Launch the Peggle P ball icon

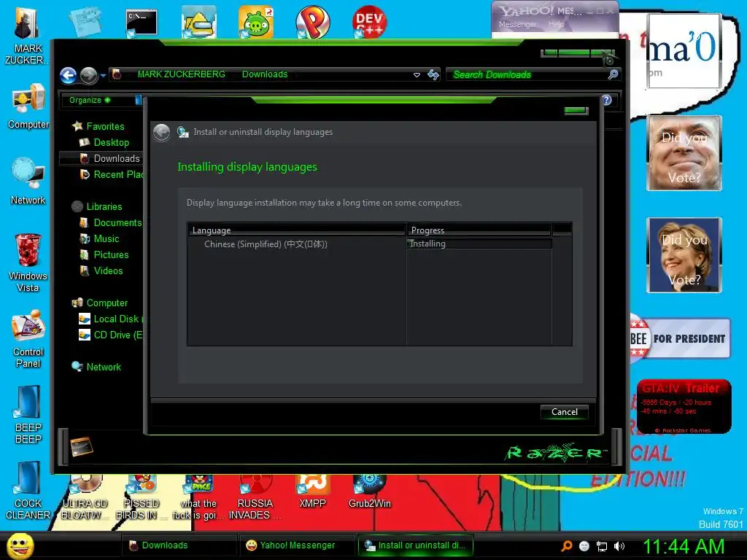pos(312,23)
